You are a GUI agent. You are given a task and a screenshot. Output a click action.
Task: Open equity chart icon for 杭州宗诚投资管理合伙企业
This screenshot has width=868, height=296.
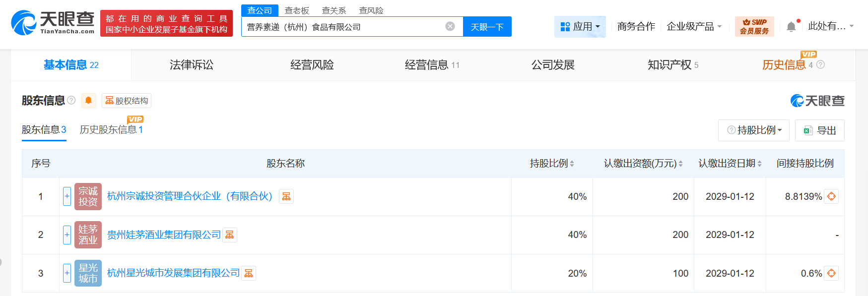point(286,196)
